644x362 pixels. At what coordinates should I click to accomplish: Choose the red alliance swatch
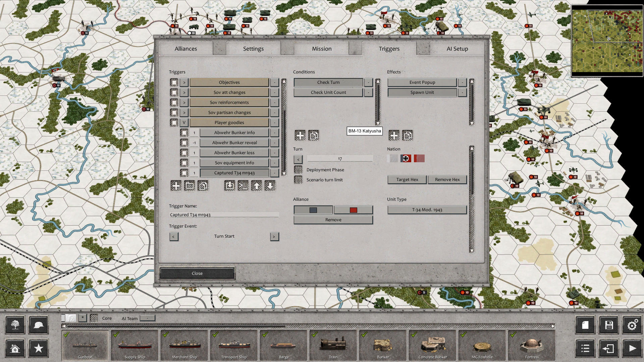pos(353,210)
